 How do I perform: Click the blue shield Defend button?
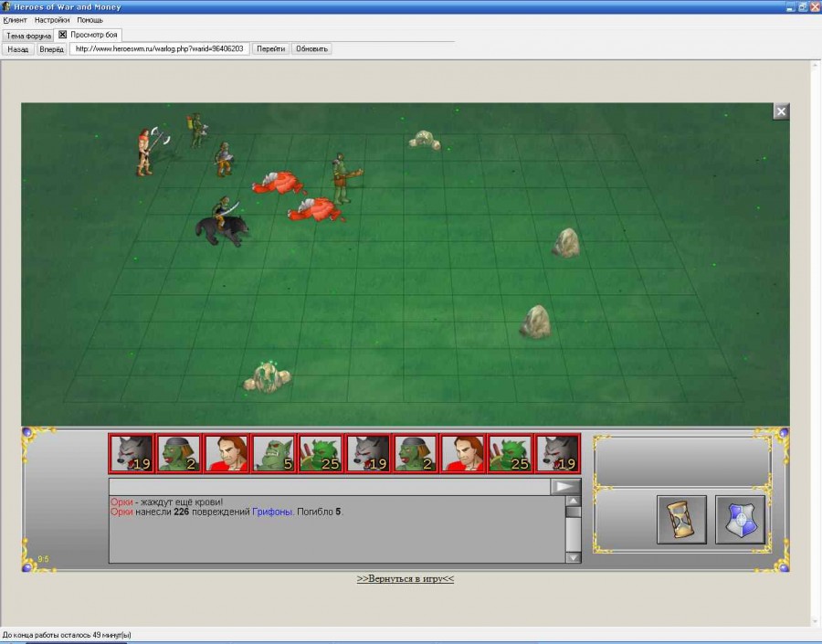coord(740,519)
